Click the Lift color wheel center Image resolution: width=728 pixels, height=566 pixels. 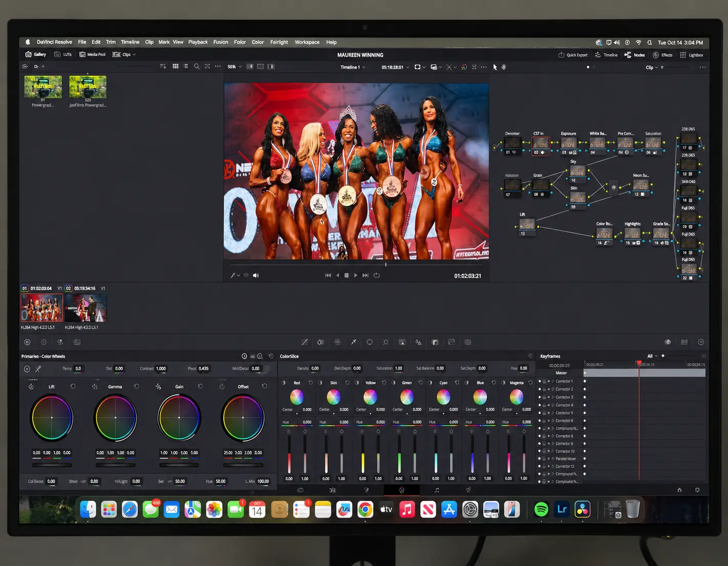click(52, 418)
